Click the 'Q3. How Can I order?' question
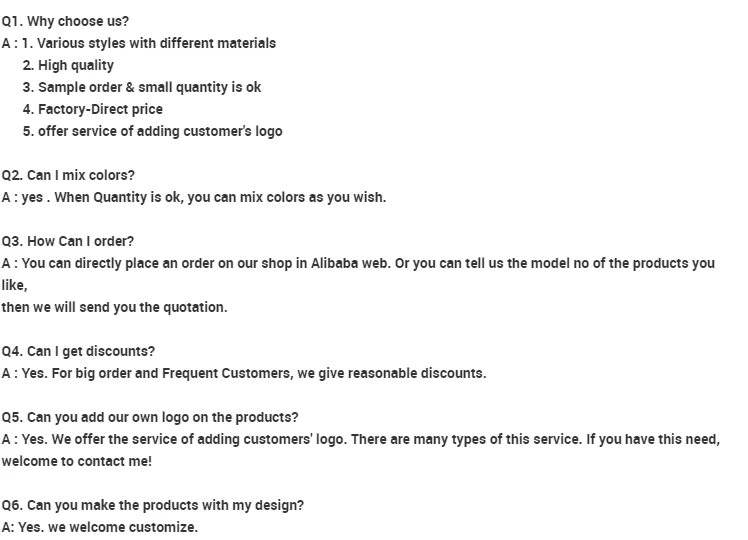The width and height of the screenshot is (748, 540). point(67,241)
